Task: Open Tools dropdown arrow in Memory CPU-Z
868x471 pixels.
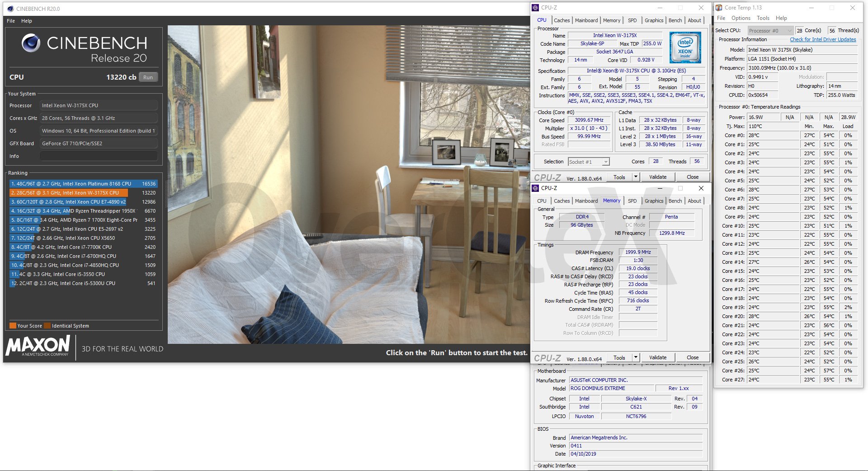Action: 636,357
